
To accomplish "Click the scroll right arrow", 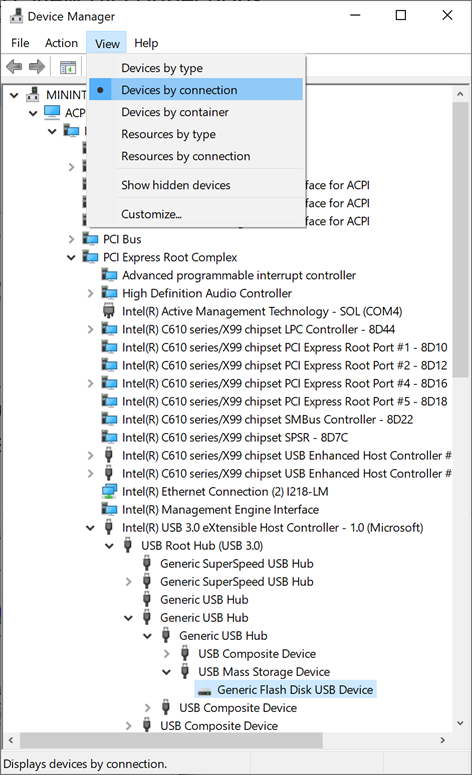I will pyautogui.click(x=442, y=740).
